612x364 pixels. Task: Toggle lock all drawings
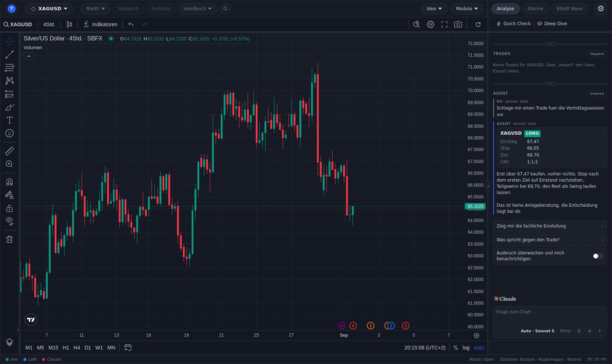(x=9, y=208)
